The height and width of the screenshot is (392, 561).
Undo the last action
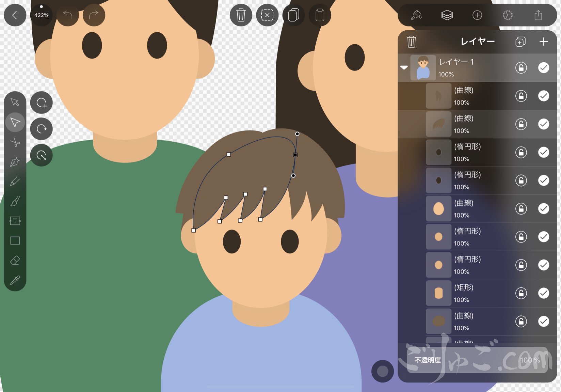point(68,15)
